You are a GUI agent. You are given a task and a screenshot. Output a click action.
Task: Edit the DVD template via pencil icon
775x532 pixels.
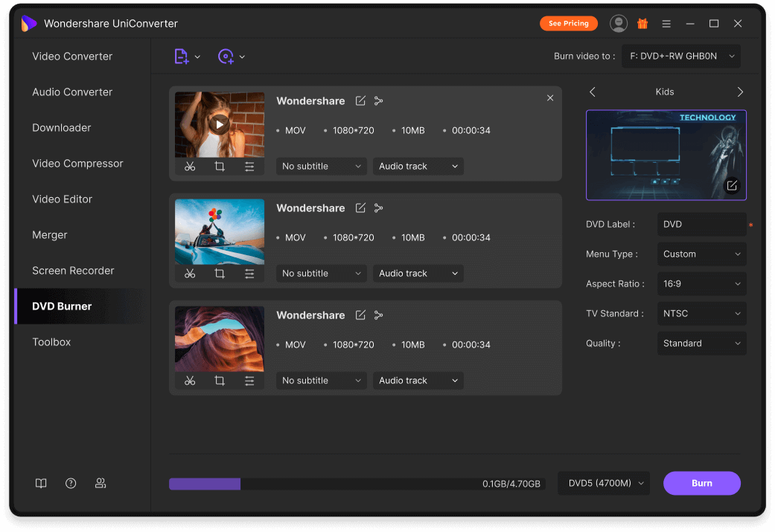(732, 185)
